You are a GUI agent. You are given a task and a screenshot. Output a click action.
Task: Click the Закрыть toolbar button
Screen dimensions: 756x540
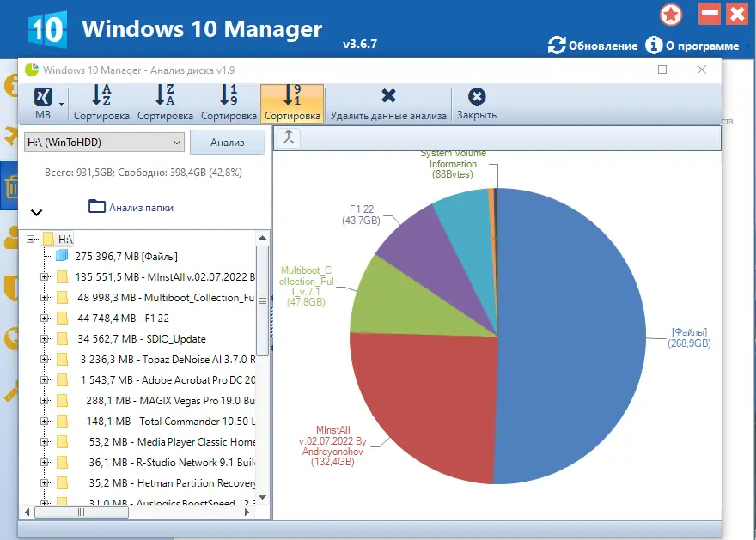pyautogui.click(x=476, y=103)
